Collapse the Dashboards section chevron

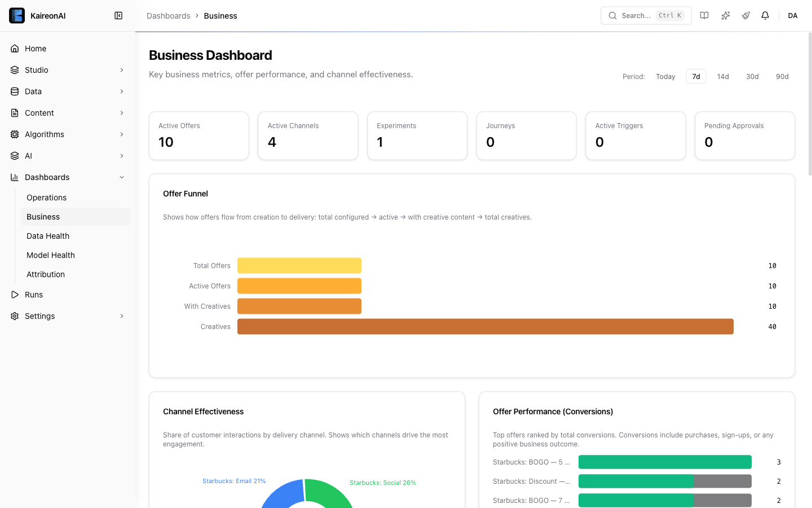click(122, 177)
